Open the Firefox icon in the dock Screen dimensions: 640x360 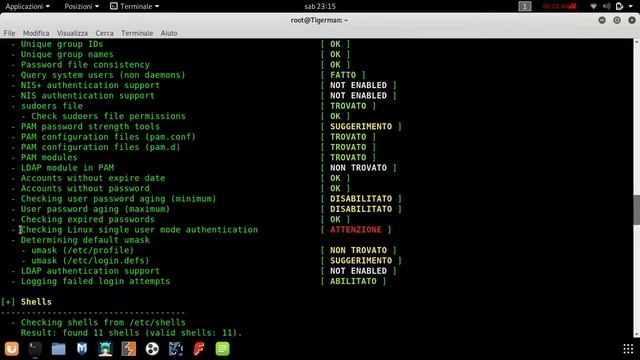tap(12, 349)
